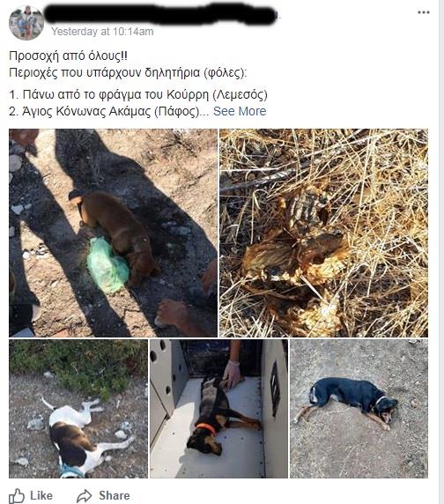This screenshot has height=504, width=444.
Task: Open photo of white and brown dog
Action: (x=78, y=409)
